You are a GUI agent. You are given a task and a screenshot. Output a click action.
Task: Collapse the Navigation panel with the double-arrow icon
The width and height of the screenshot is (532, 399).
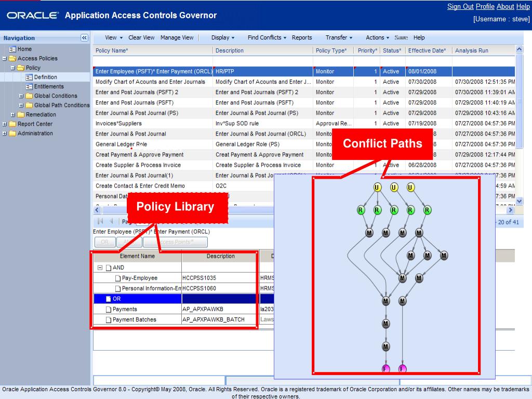(84, 37)
